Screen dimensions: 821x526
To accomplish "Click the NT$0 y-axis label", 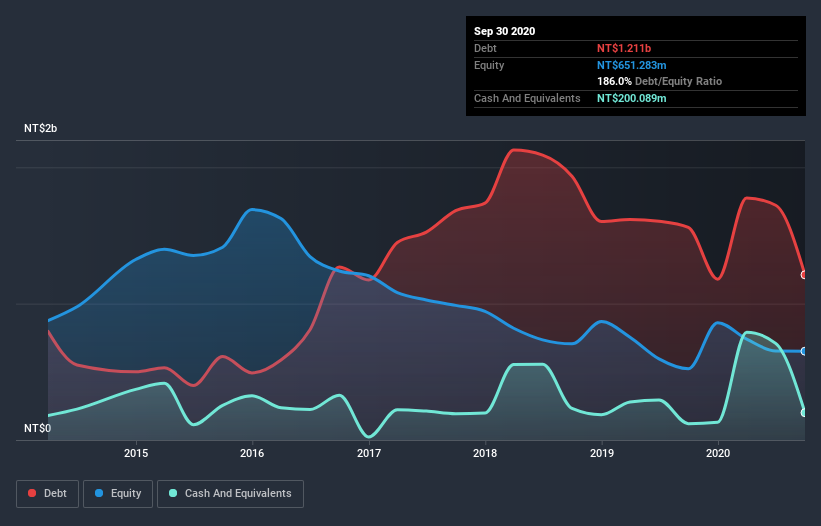I will tap(37, 428).
